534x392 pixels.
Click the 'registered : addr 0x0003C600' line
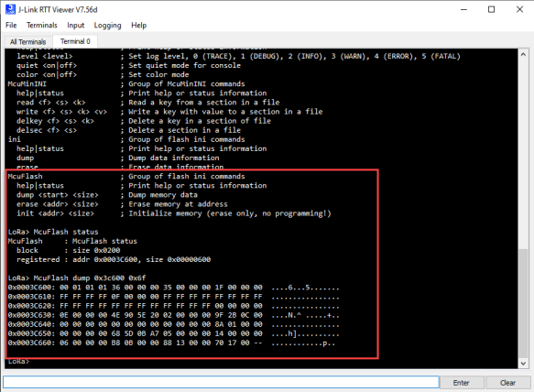click(114, 259)
